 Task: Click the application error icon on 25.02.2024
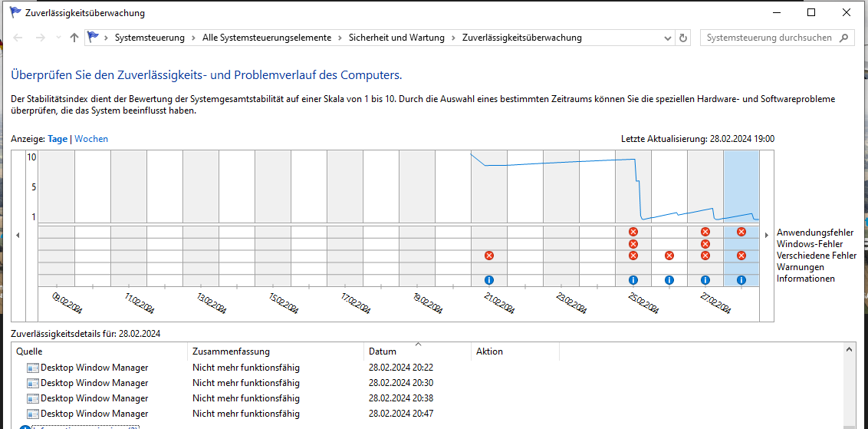633,232
